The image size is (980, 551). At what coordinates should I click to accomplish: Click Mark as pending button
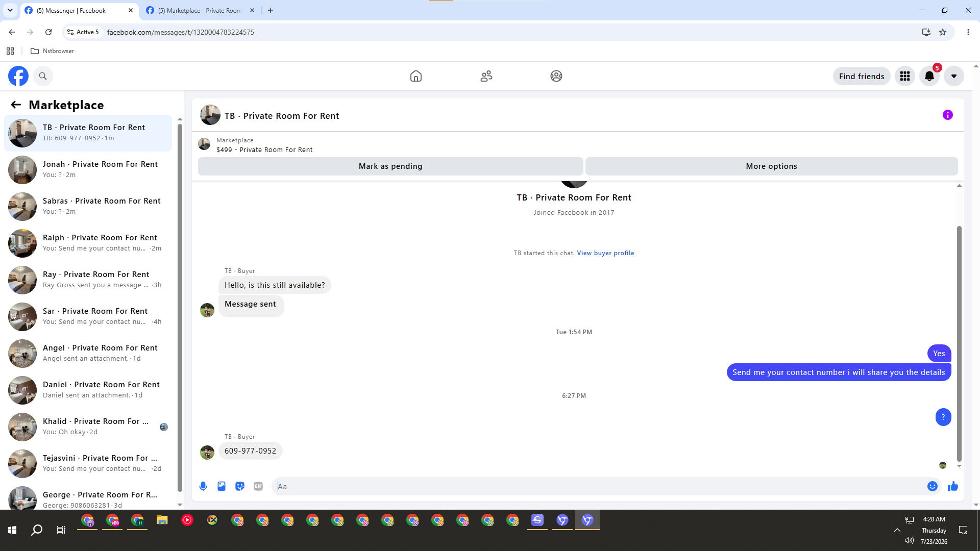(x=390, y=166)
